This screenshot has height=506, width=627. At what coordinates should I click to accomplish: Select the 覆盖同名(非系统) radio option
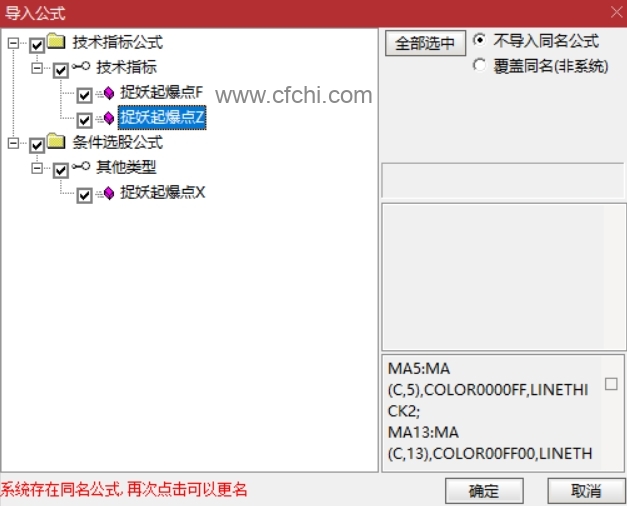click(479, 65)
